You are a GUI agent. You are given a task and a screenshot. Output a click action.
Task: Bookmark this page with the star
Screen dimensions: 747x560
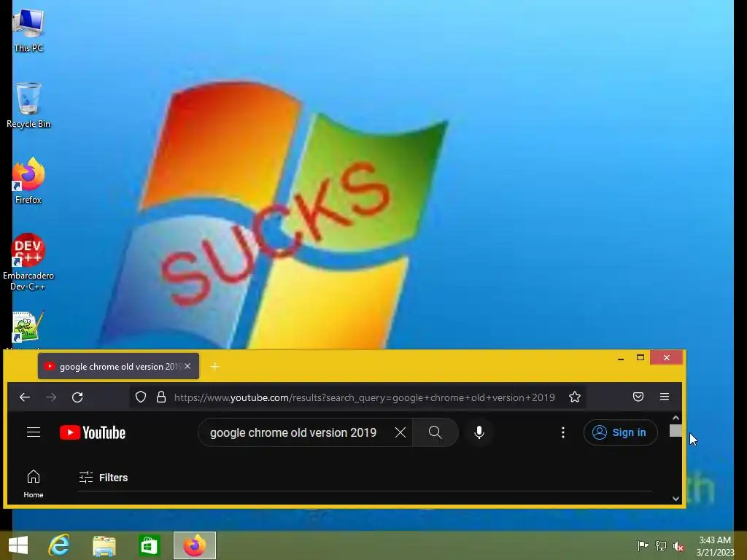coord(575,397)
